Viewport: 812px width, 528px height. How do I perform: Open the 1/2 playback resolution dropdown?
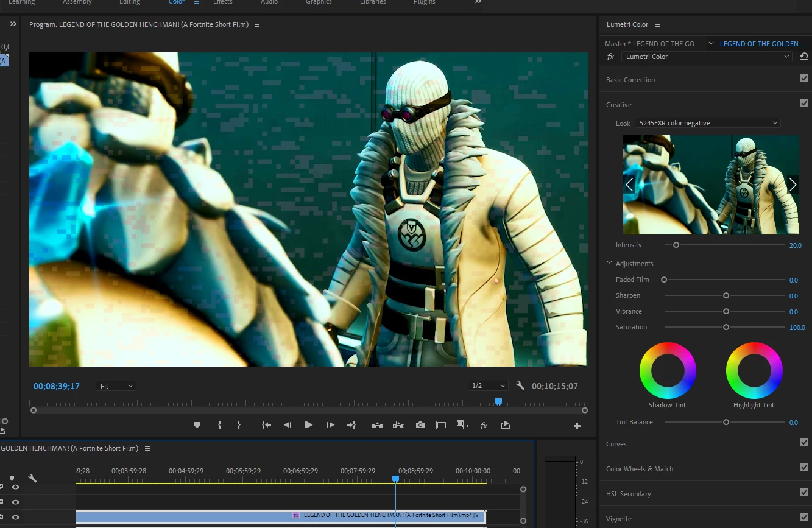pyautogui.click(x=488, y=386)
